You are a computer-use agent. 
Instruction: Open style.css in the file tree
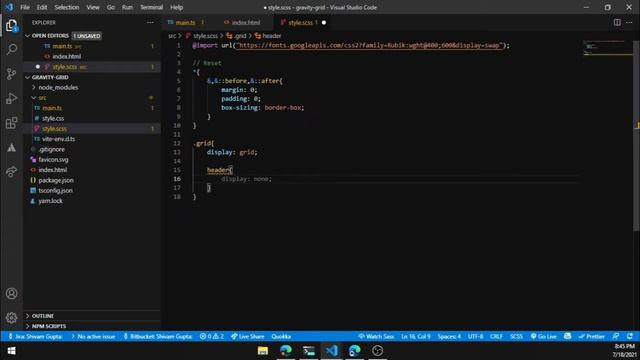pos(53,118)
